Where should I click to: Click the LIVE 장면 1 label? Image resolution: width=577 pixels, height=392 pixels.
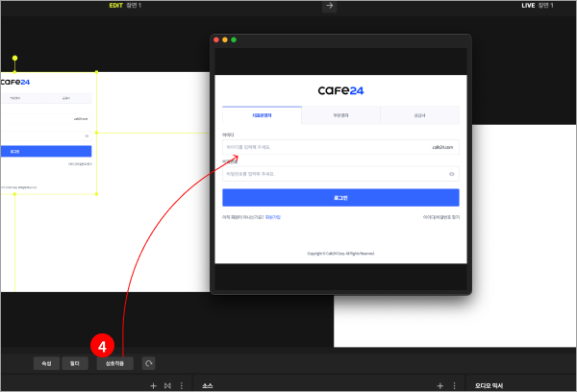pos(538,5)
